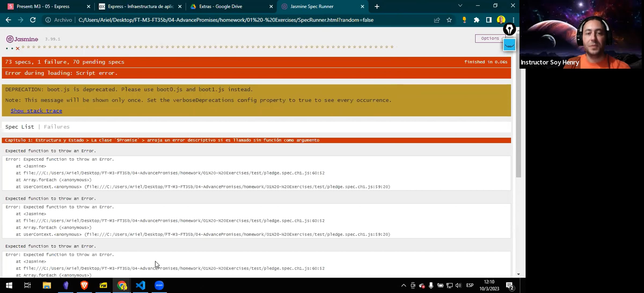Show hidden system tray icons
The width and height of the screenshot is (644, 293).
pyautogui.click(x=403, y=285)
